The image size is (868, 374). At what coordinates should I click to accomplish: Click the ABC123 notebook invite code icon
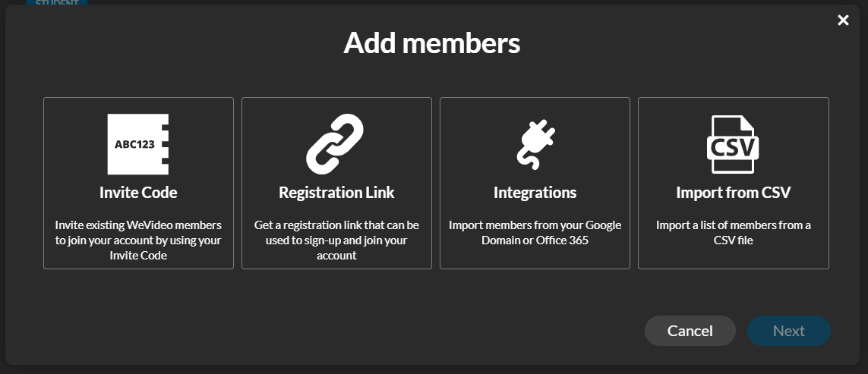click(x=138, y=144)
